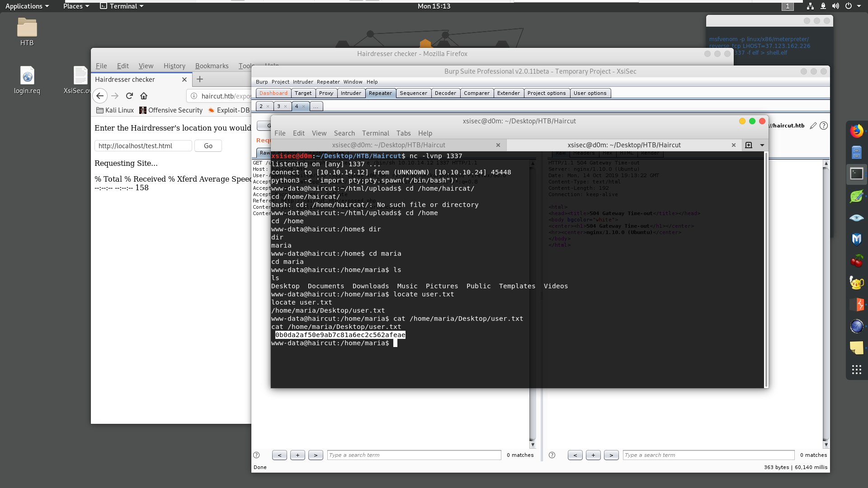This screenshot has width=868, height=488.
Task: Open a new terminal tab
Action: click(749, 145)
